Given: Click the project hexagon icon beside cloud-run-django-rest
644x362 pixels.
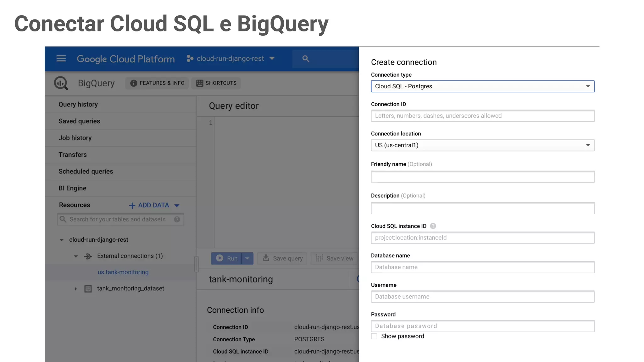Looking at the screenshot, I should tap(190, 58).
